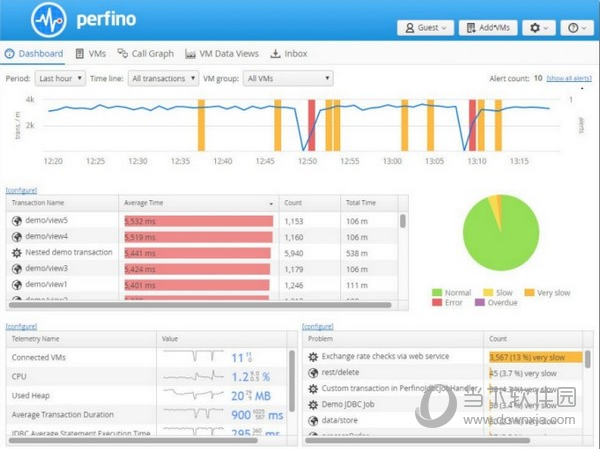Screen dimensions: 600x449
Task: Click the CPU sparkline chart
Action: click(193, 376)
